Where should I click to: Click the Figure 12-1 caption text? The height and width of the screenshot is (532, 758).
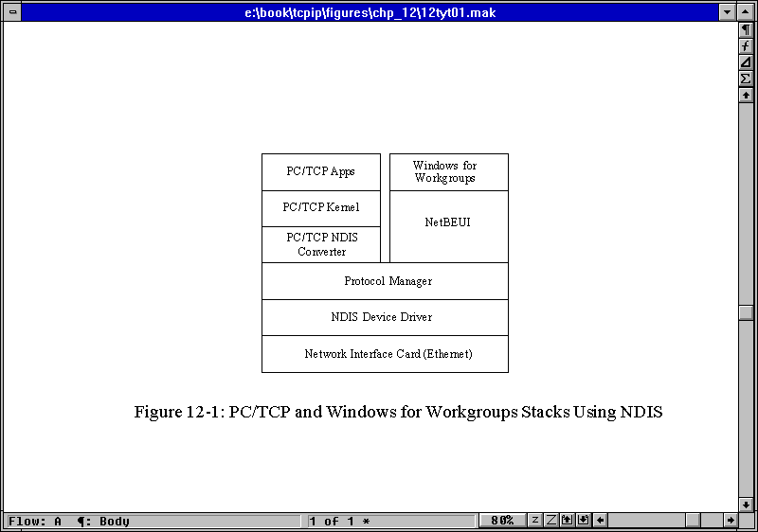point(398,413)
